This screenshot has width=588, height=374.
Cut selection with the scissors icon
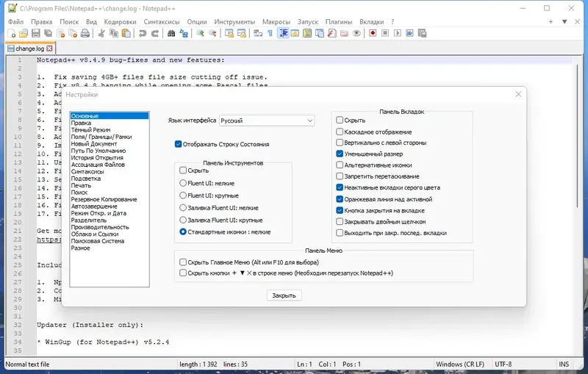click(101, 33)
